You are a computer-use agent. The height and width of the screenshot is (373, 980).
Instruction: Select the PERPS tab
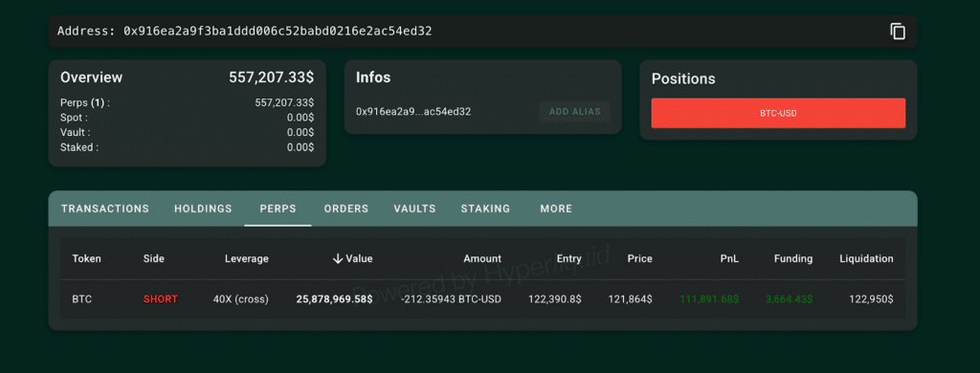(x=278, y=208)
